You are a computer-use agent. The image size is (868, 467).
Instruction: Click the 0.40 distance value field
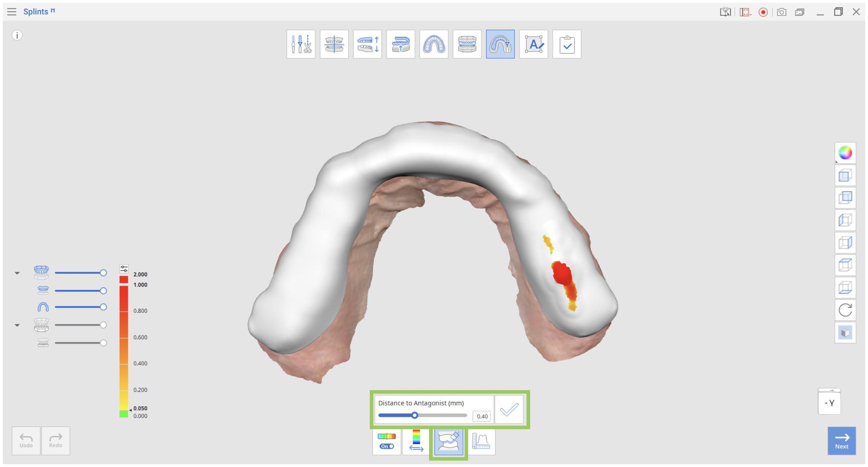tap(481, 416)
